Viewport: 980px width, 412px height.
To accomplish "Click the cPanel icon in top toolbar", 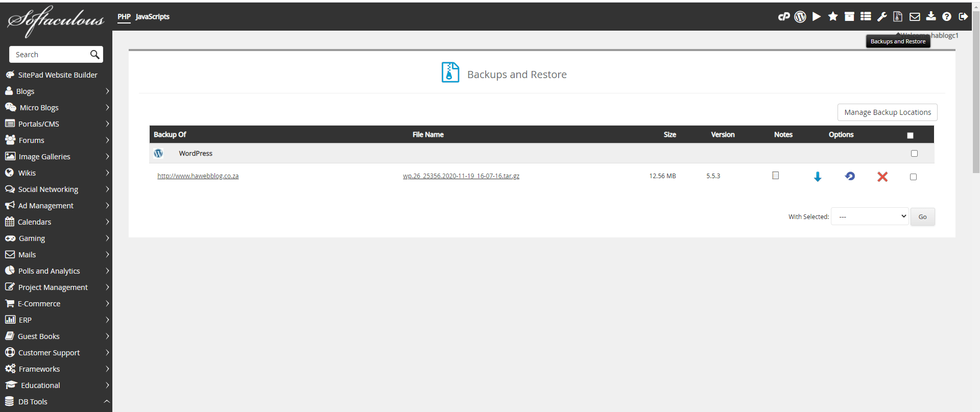I will pos(783,17).
